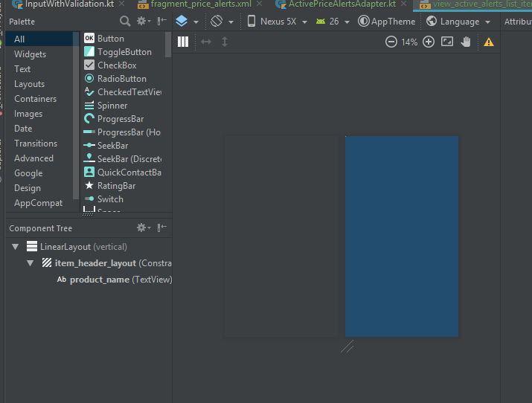Collapse the LinearLayout tree node
The width and height of the screenshot is (532, 403).
point(16,247)
